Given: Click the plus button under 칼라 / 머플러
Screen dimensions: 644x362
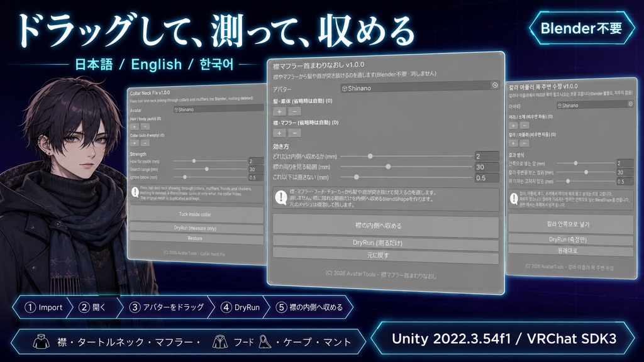Looking at the screenshot, I should (513, 143).
